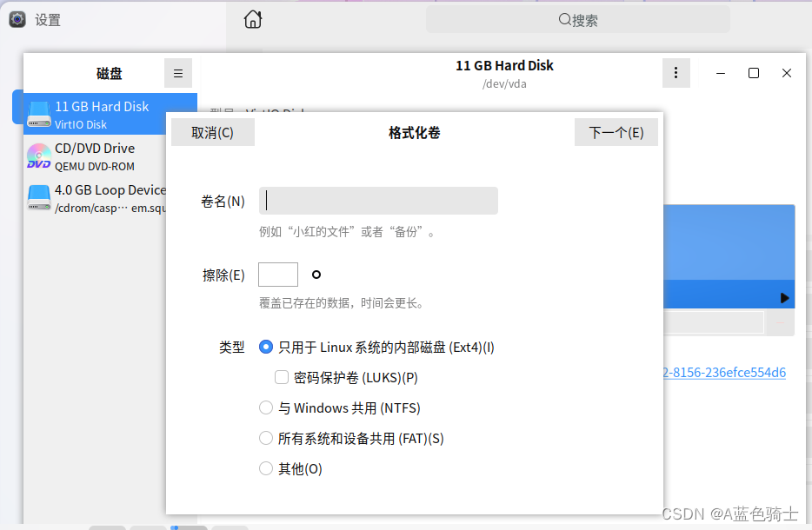Click the 取消 cancel button
This screenshot has width=812, height=530.
pos(212,132)
